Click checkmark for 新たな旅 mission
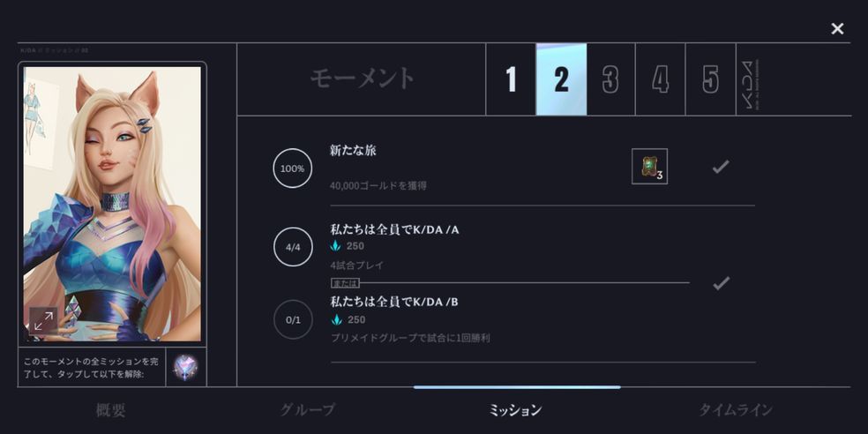 click(720, 167)
